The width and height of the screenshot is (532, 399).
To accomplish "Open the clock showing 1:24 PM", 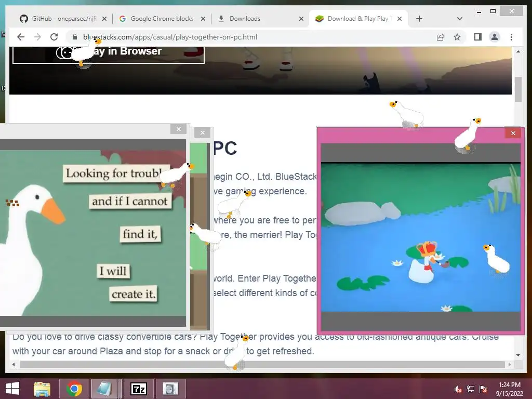I will click(509, 389).
